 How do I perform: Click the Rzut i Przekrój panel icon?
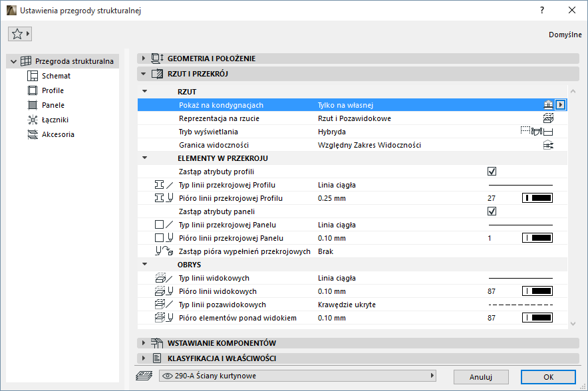point(157,74)
